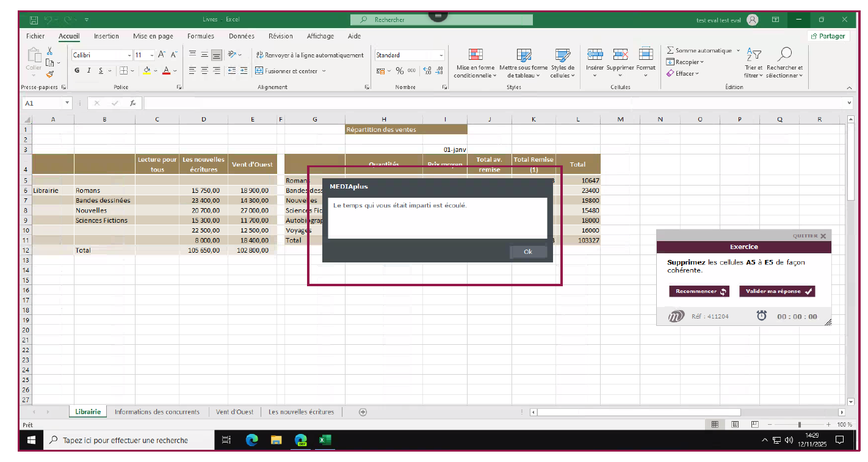Screen dimensions: 868x462
Task: Click the Rechercher search box in title bar
Action: click(443, 20)
